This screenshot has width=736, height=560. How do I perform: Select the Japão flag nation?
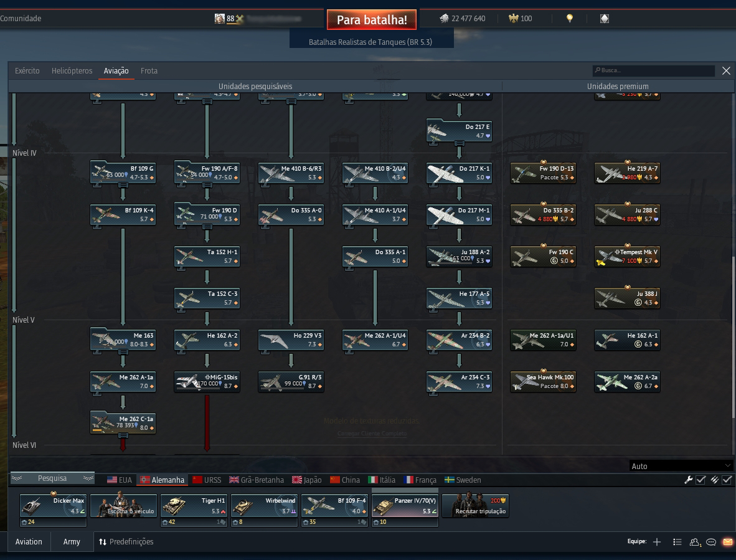click(306, 480)
